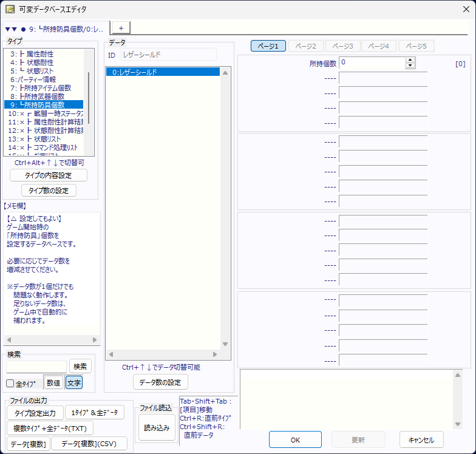Image resolution: width=476 pixels, height=454 pixels.
Task: Click the add new tab plus button
Action: click(120, 28)
